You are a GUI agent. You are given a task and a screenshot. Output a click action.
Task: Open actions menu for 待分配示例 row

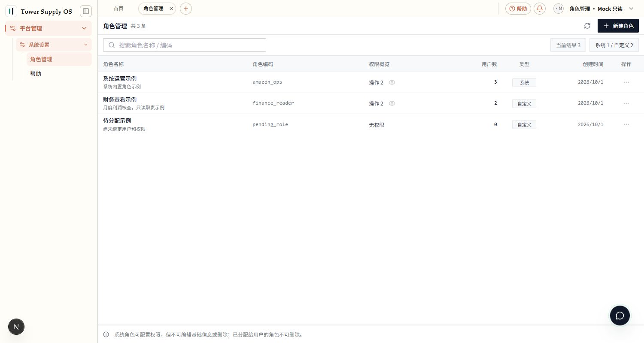626,124
